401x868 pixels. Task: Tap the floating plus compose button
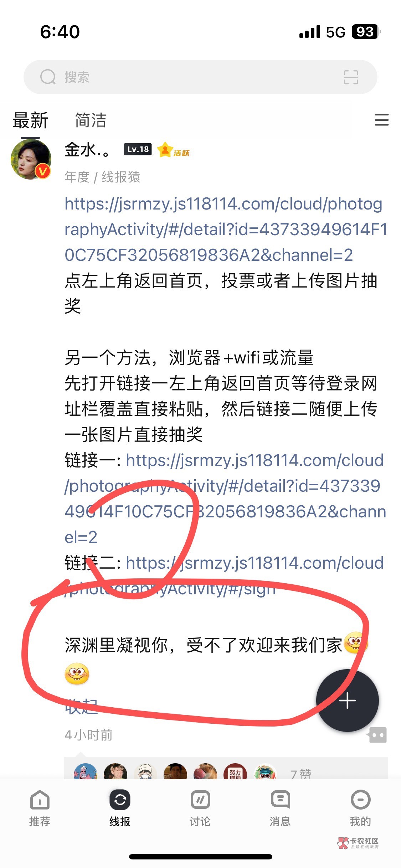(348, 701)
